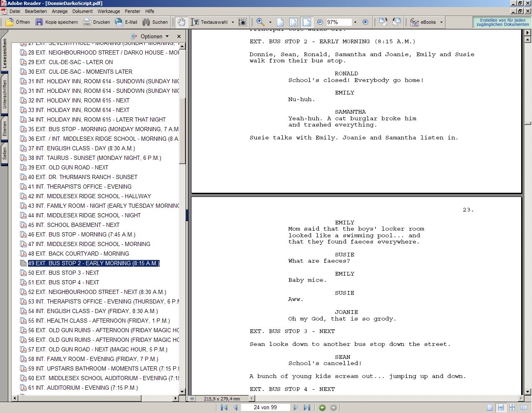Click the page number input field
This screenshot has height=413, width=532.
click(x=265, y=408)
